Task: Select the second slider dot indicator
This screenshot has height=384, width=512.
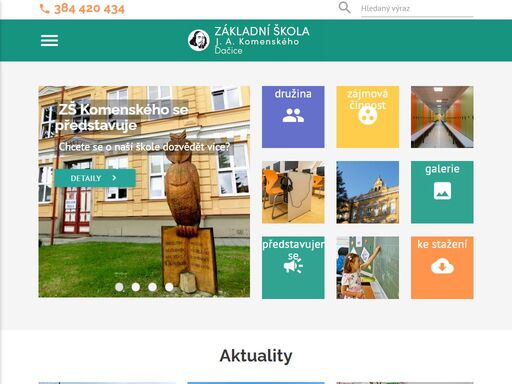Action: coord(136,287)
